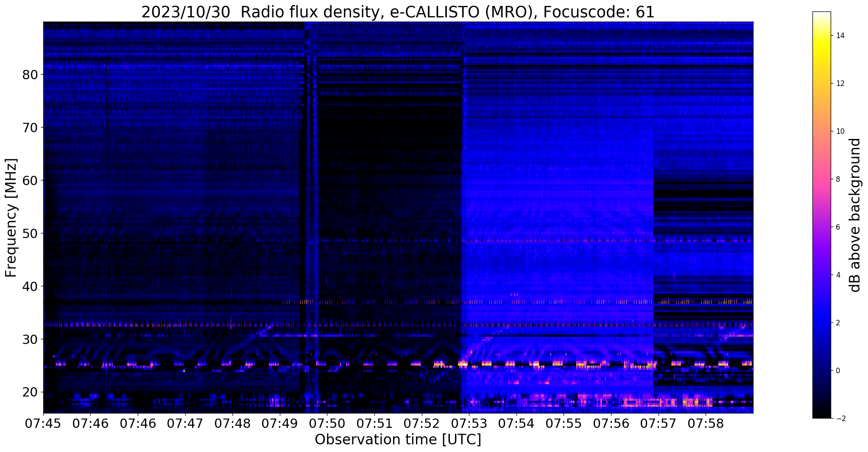Click the 07:53 time tick label

pyautogui.click(x=469, y=424)
